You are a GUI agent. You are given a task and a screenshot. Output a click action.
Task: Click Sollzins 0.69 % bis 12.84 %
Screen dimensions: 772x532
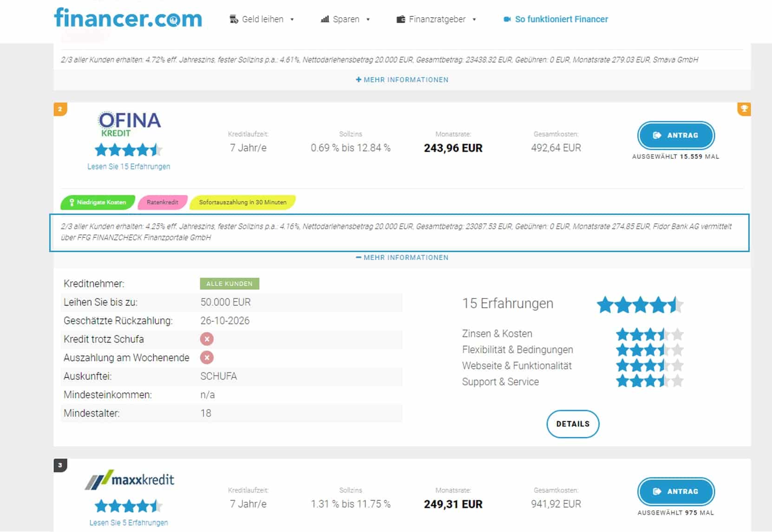pos(351,148)
